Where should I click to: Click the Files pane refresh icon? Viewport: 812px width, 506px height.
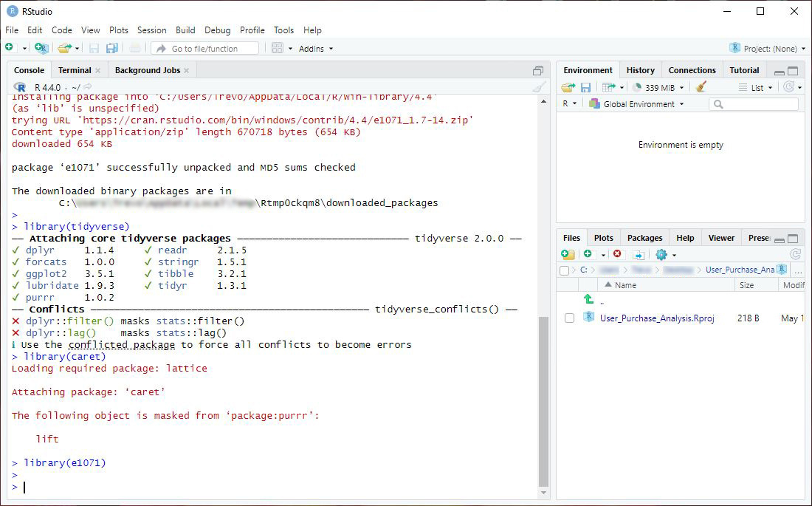pyautogui.click(x=796, y=254)
